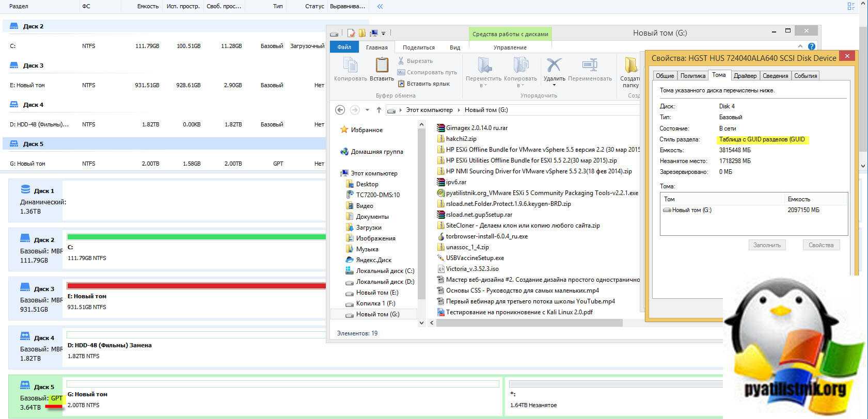Collapse the Explorer ribbon with the chevron
The width and height of the screenshot is (868, 419).
800,46
